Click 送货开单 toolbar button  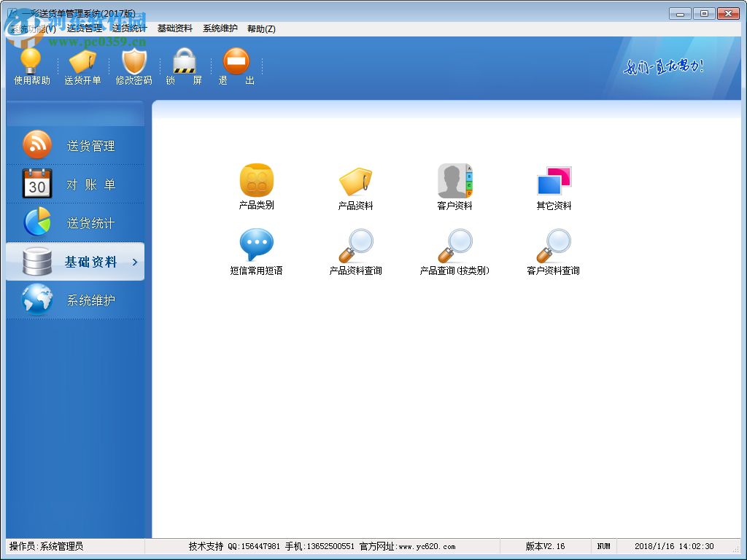82,66
